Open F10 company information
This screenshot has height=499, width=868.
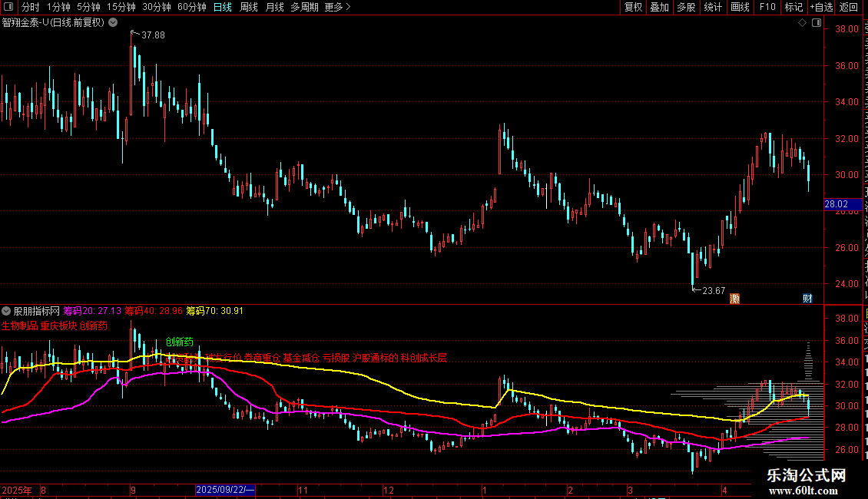pos(767,7)
